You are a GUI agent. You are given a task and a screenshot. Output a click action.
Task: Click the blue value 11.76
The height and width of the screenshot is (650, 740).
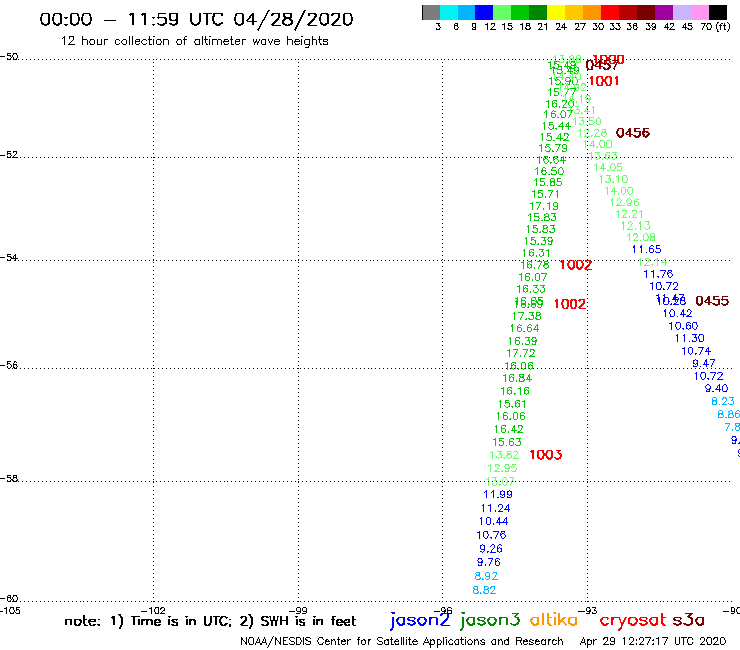click(658, 274)
